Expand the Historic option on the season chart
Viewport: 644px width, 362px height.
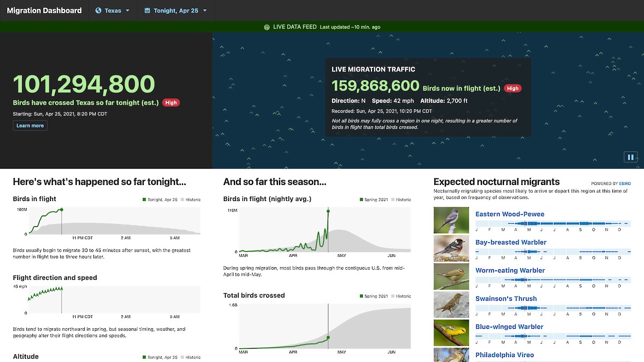click(402, 199)
